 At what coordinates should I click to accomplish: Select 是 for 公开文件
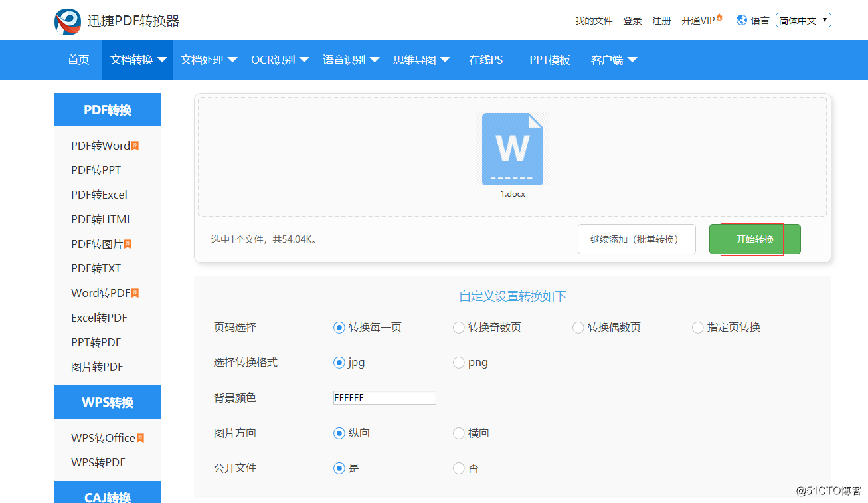click(339, 468)
